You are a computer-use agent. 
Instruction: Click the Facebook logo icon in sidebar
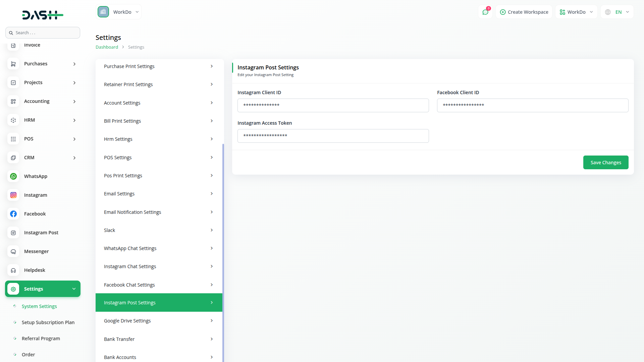[x=13, y=214]
